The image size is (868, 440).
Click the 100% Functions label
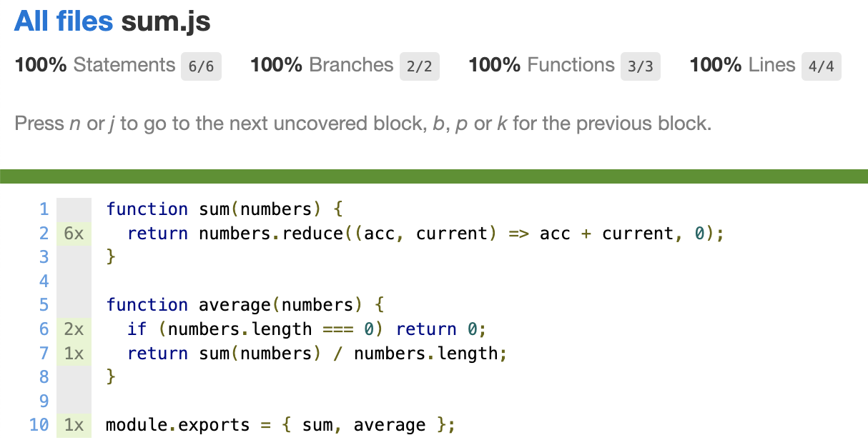(x=541, y=66)
